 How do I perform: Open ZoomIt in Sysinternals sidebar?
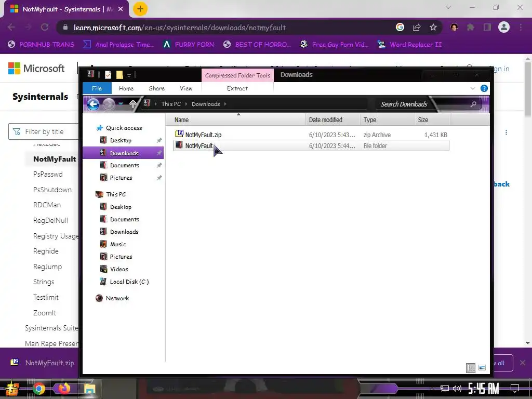(x=45, y=313)
